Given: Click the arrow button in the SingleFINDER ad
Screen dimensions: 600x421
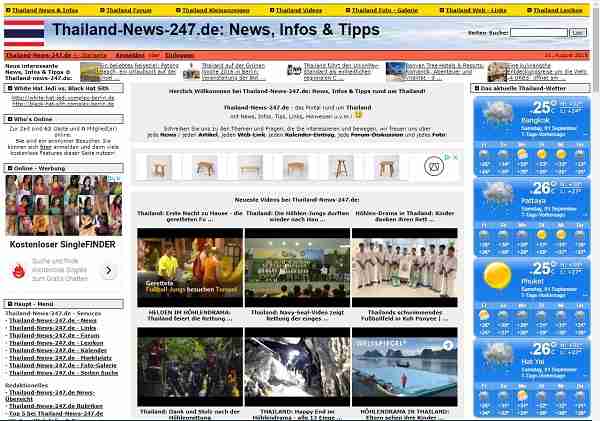Looking at the screenshot, I should [x=109, y=271].
